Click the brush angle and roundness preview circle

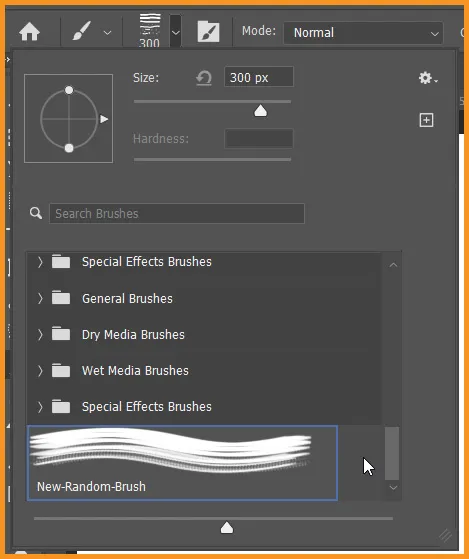69,119
